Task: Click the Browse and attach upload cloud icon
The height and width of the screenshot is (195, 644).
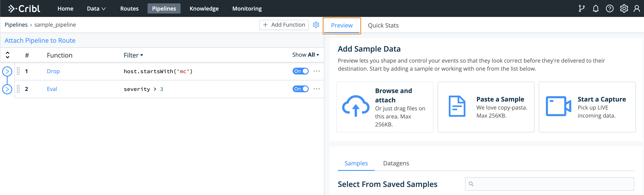Action: pos(355,106)
